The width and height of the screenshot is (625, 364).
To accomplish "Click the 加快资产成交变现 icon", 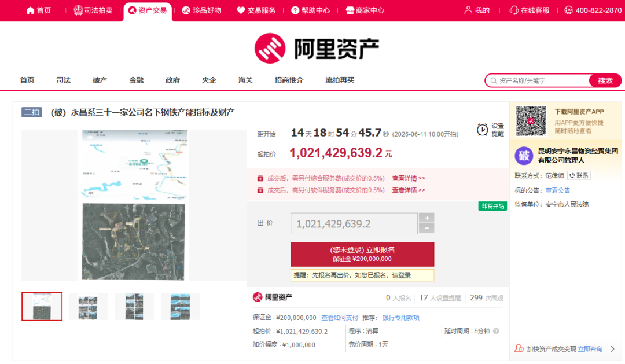I will 519,348.
